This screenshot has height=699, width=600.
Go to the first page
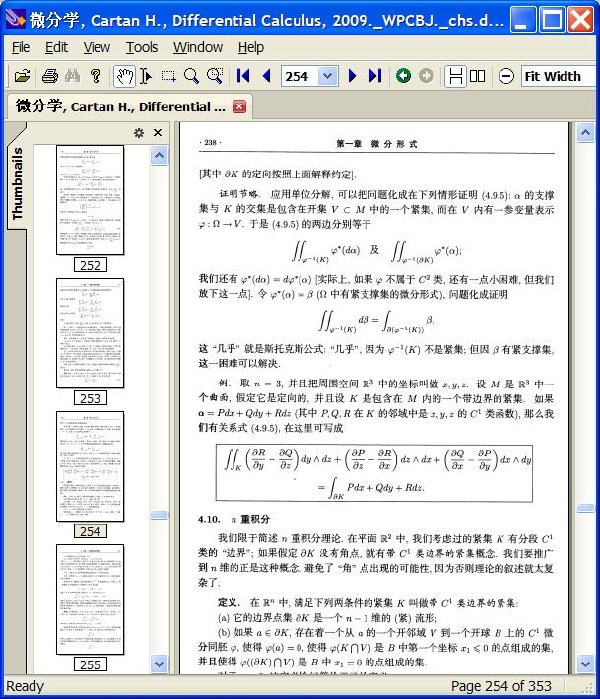pyautogui.click(x=243, y=76)
